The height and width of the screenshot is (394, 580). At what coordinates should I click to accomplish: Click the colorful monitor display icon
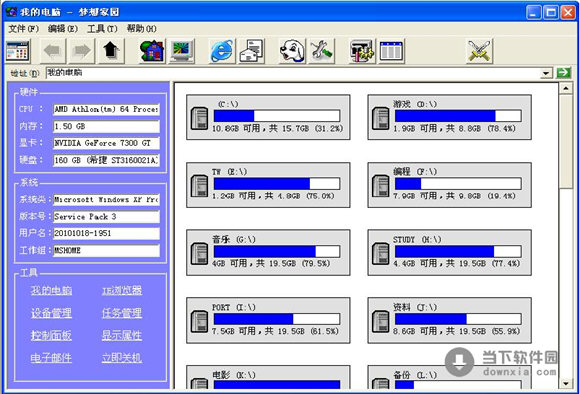coord(182,51)
